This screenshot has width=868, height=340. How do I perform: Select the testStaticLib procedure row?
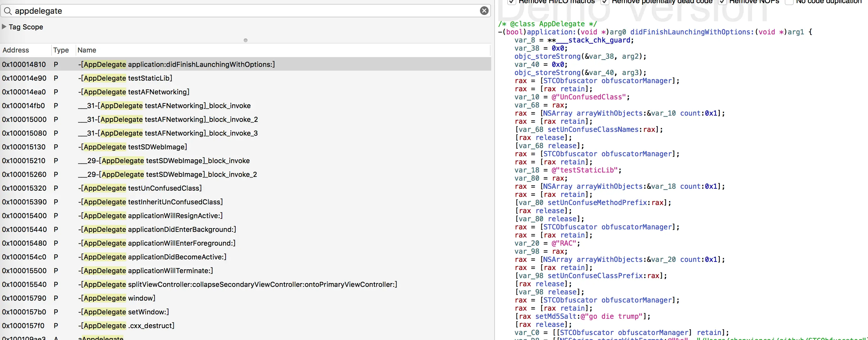coord(150,78)
